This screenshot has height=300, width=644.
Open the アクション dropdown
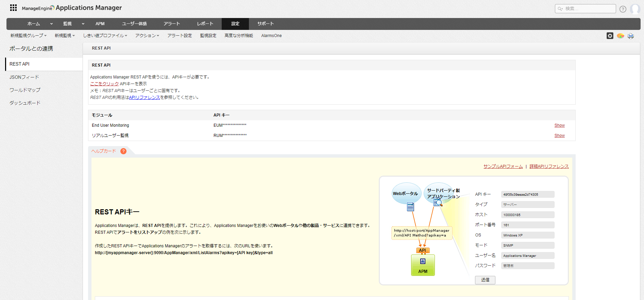(x=147, y=36)
